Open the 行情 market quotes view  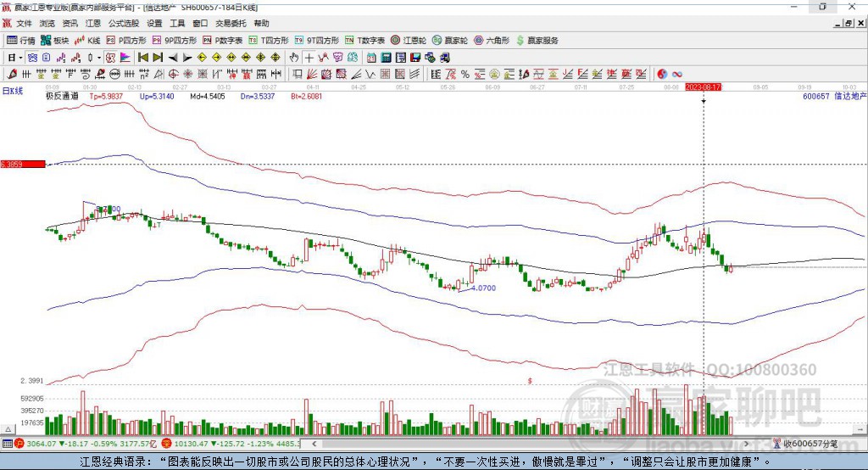tap(20, 41)
